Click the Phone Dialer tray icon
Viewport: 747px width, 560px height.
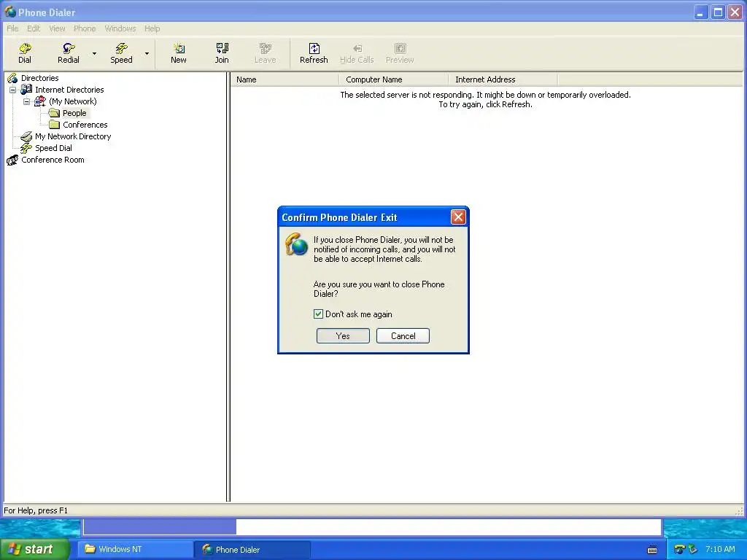pyautogui.click(x=679, y=549)
